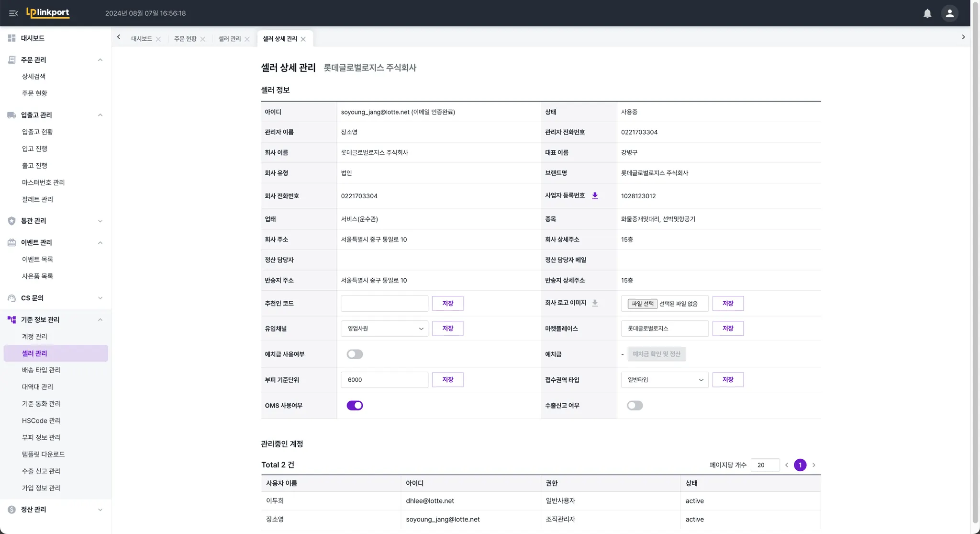Open the user profile avatar menu
This screenshot has width=980, height=534.
click(949, 13)
